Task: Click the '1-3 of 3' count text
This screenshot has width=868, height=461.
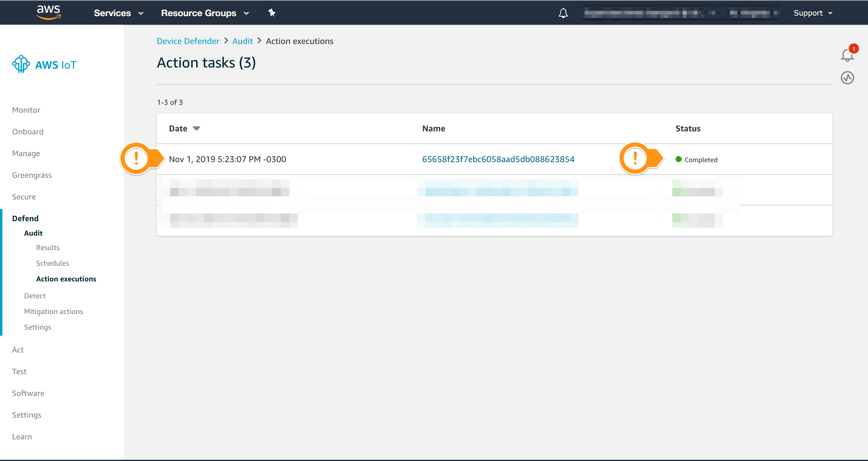Action: 170,102
